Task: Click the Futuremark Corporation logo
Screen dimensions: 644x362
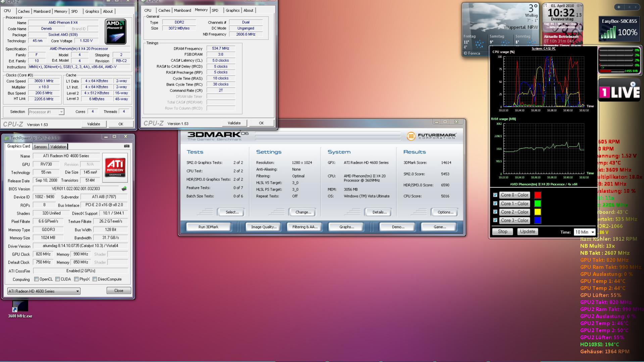Action: pos(432,136)
